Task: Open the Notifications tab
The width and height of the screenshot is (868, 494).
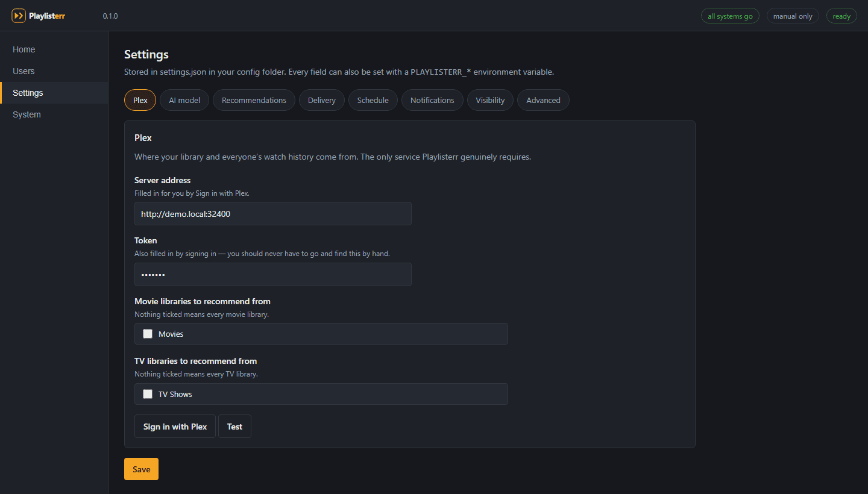Action: coord(432,100)
